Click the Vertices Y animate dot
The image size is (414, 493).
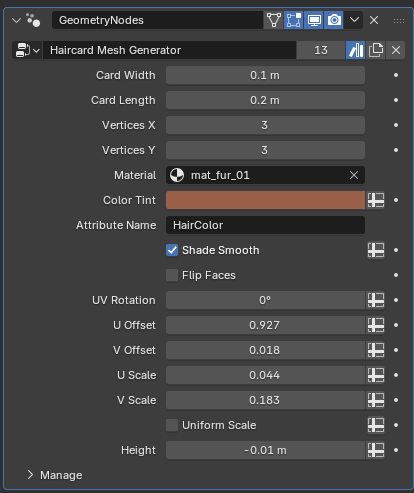396,150
